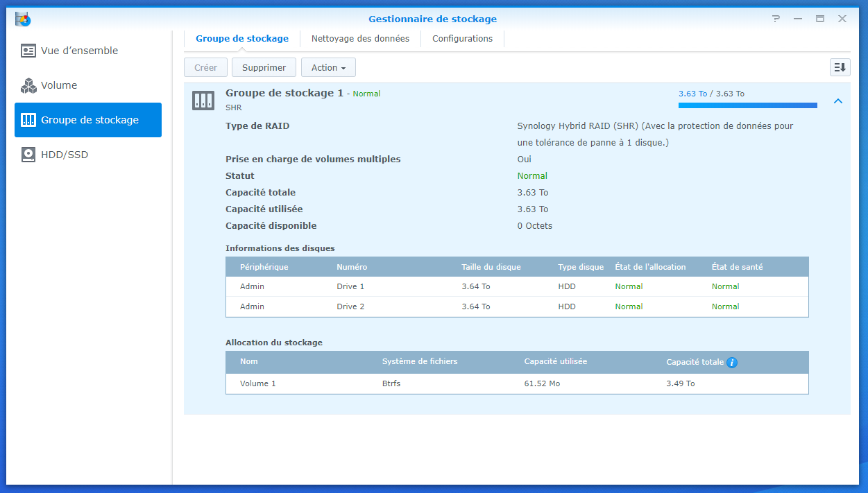This screenshot has height=493, width=868.
Task: Click the info icon beside Capacité totale
Action: click(x=732, y=363)
